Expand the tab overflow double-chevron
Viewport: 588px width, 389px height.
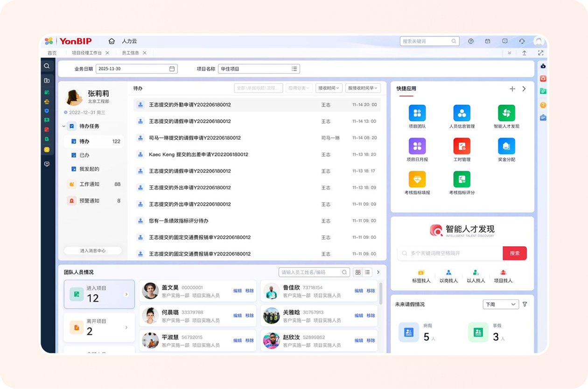509,53
